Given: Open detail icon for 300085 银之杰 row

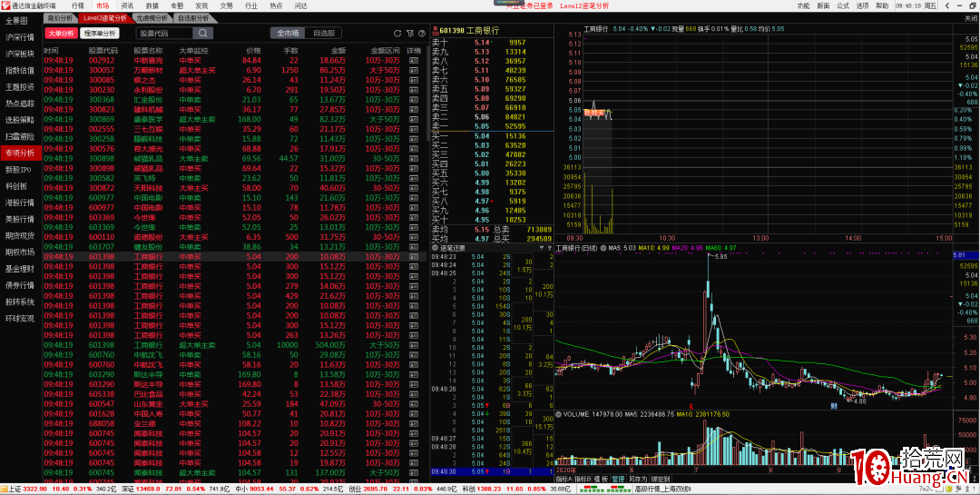Looking at the screenshot, I should click(413, 80).
